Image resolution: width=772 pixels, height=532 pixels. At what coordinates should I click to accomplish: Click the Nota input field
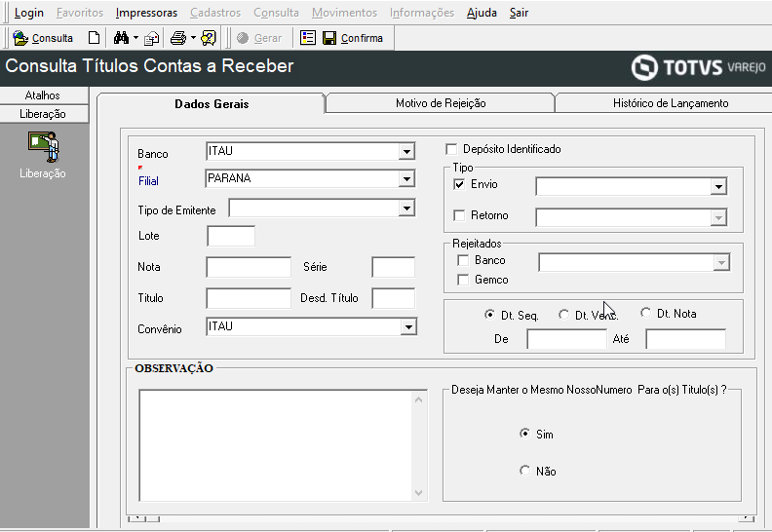click(249, 267)
